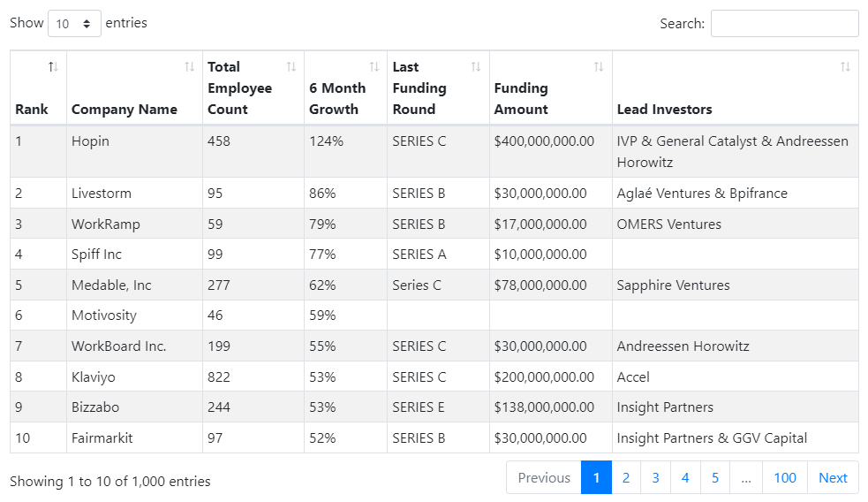The width and height of the screenshot is (868, 502).
Task: Click Andreessen Horowitz in WorkBoard row
Action: click(683, 346)
